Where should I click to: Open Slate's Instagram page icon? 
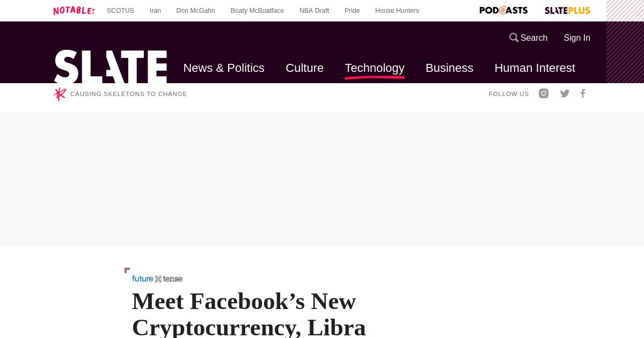pyautogui.click(x=544, y=93)
